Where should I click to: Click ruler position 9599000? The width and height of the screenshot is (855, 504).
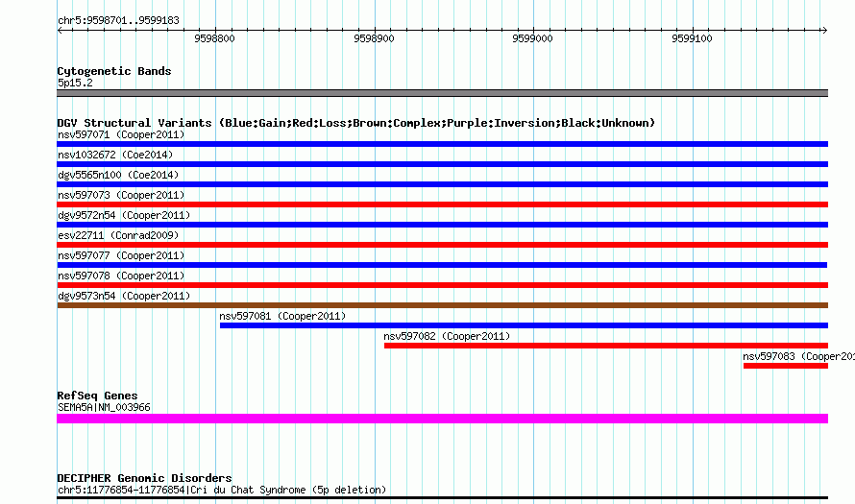pyautogui.click(x=533, y=38)
